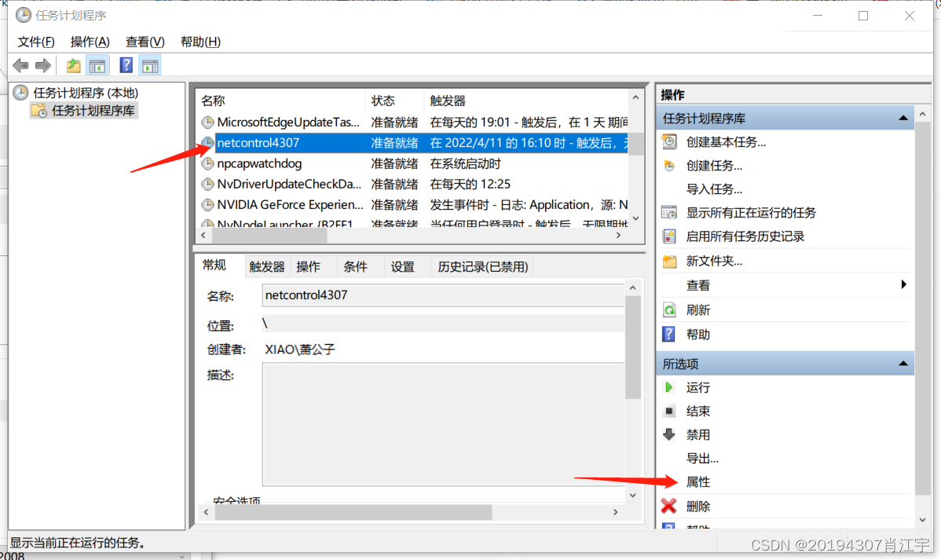941x560 pixels.
Task: Collapse the 所选项 actions section
Action: [903, 364]
